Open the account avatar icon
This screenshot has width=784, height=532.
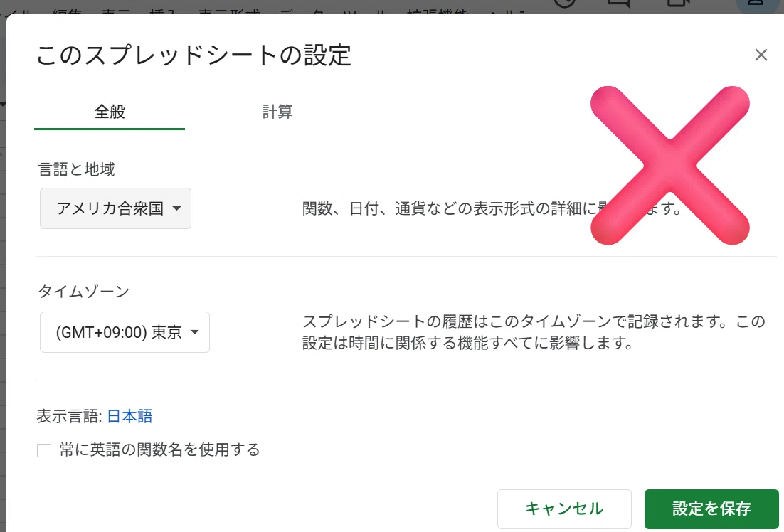756,4
